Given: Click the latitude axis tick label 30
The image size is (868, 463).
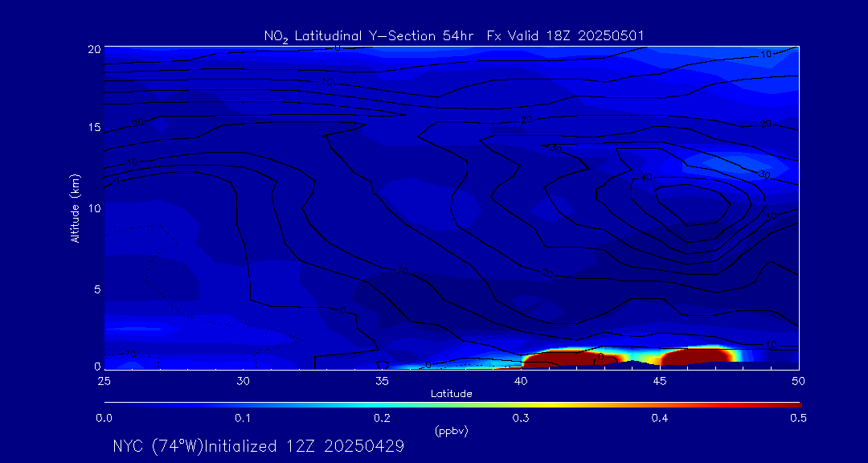Looking at the screenshot, I should pos(243,381).
